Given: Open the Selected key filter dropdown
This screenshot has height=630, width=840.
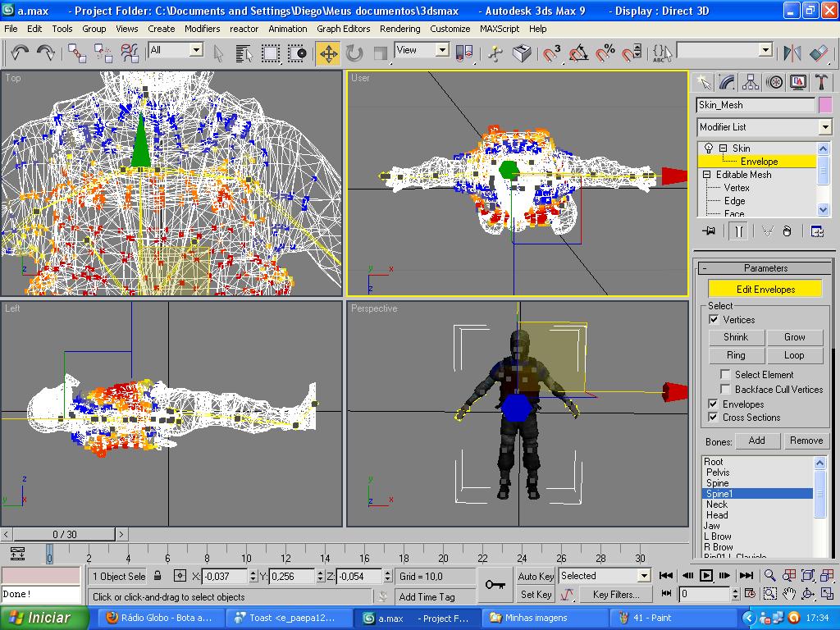Looking at the screenshot, I should [644, 576].
